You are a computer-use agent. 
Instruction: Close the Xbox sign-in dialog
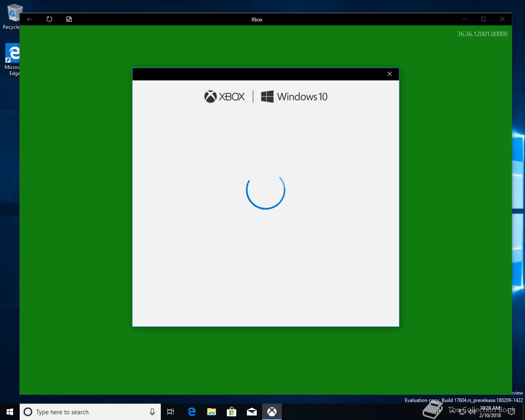[x=390, y=74]
